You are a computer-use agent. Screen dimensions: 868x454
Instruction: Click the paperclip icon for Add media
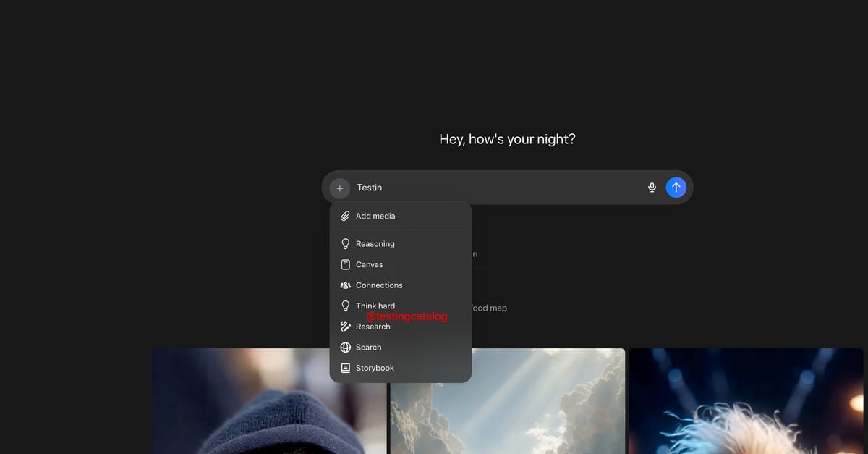(x=345, y=216)
